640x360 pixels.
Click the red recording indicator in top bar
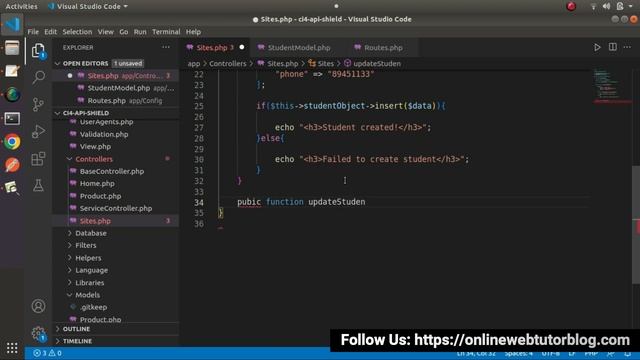click(571, 6)
